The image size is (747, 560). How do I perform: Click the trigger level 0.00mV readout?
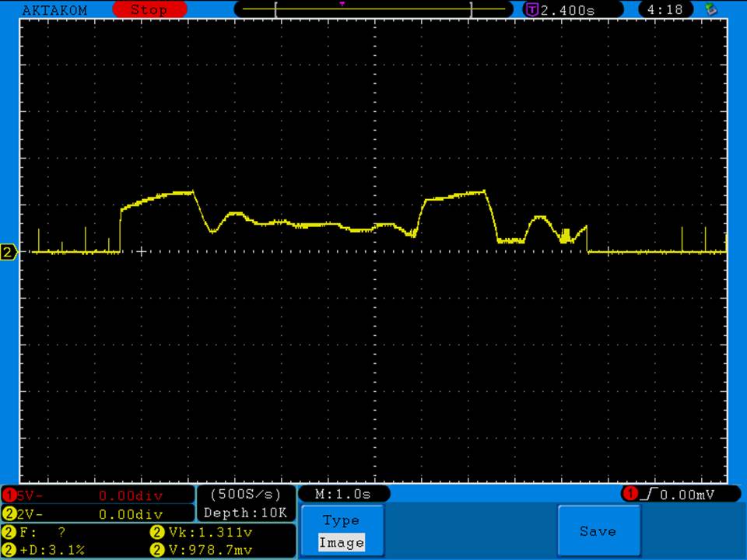685,494
